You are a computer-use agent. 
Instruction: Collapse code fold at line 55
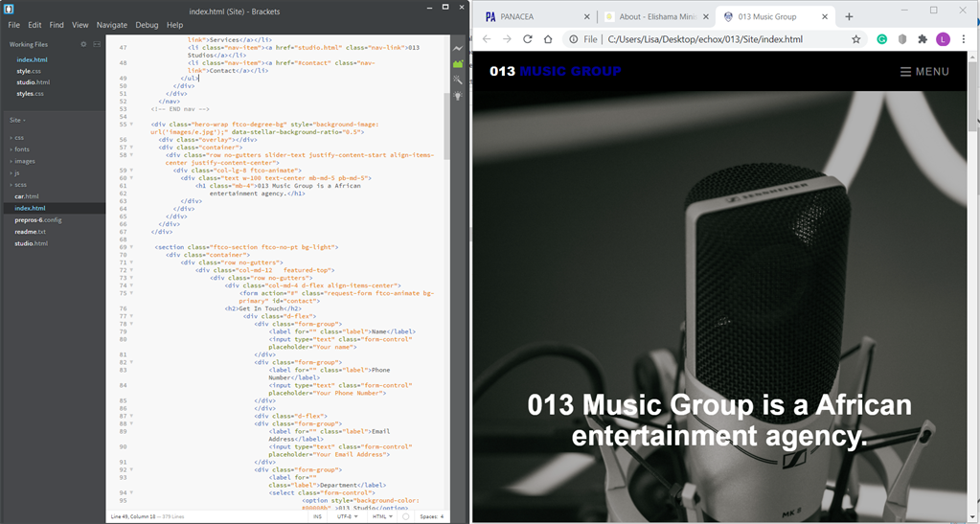tap(131, 125)
